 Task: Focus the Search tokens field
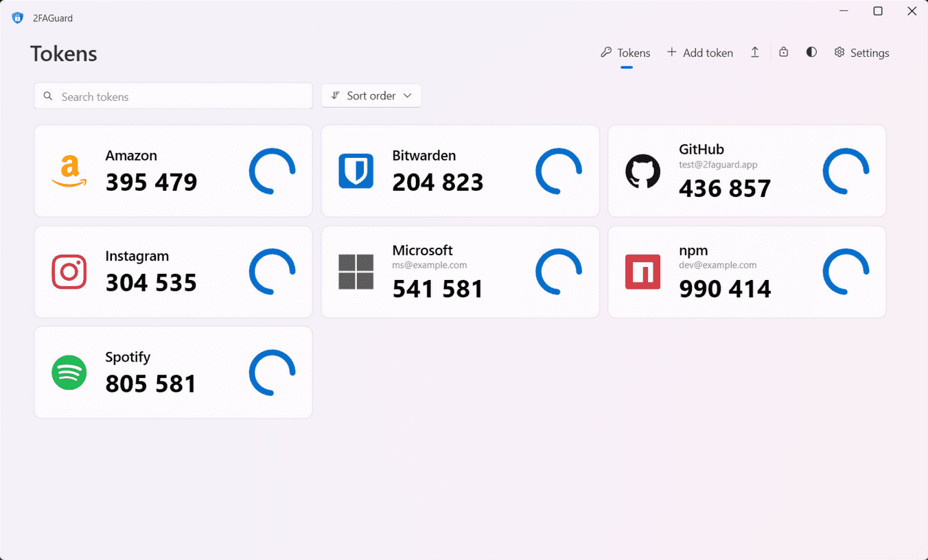pyautogui.click(x=173, y=96)
